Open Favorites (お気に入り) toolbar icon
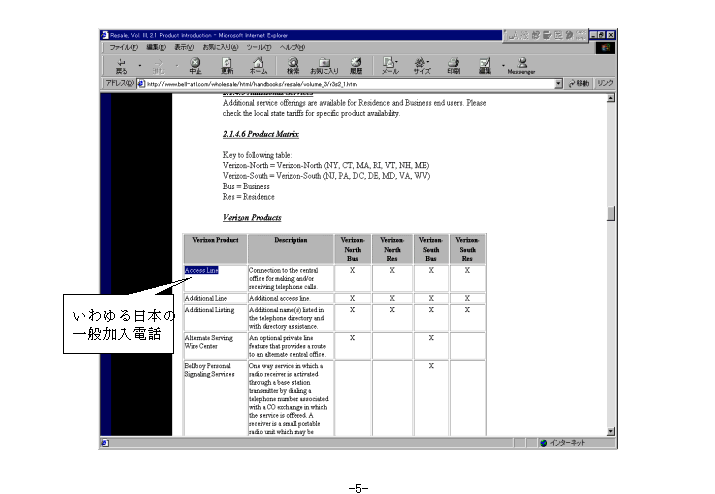This screenshot has height=494, width=715. pyautogui.click(x=324, y=66)
